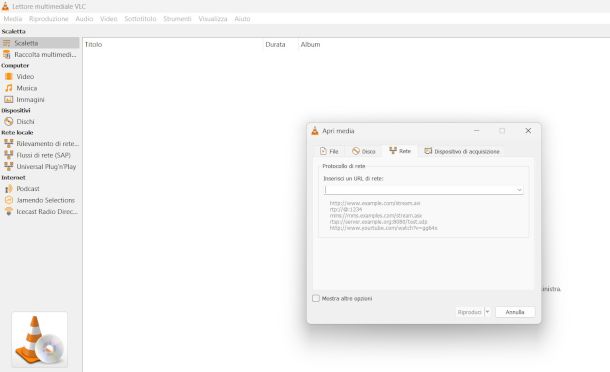The height and width of the screenshot is (372, 610).
Task: Select the Dischi label under Dispositivi
Action: (25, 121)
